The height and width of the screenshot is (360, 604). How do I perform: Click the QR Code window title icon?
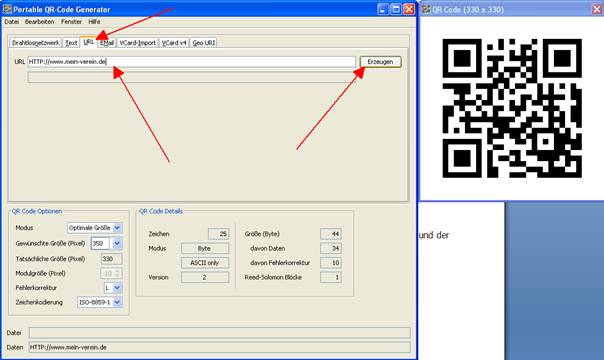[x=426, y=9]
